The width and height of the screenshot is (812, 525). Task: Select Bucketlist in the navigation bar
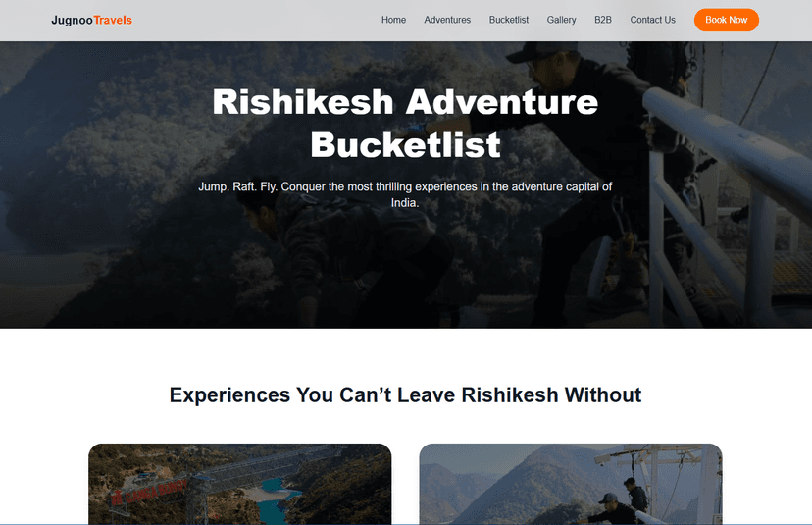coord(509,20)
